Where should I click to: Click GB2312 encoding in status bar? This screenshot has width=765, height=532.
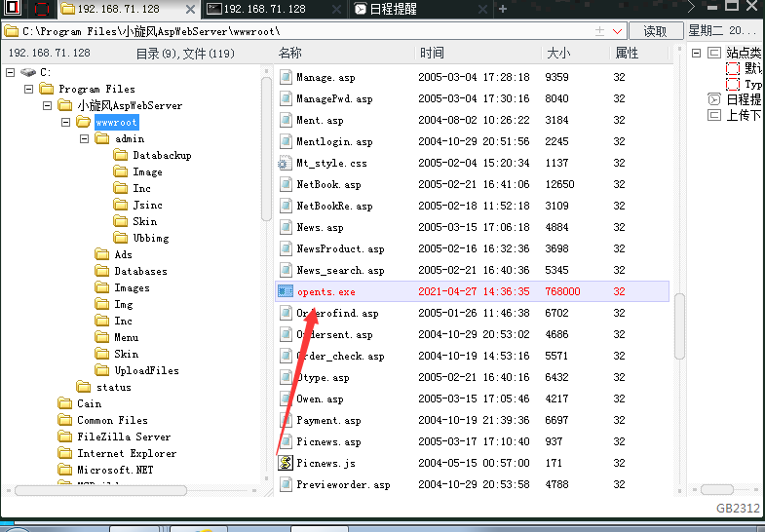pos(738,508)
